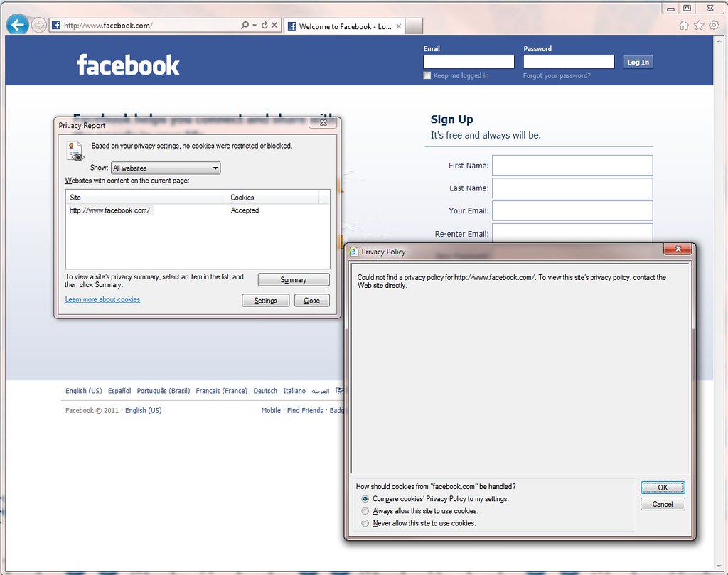Click the browser Forward arrow button
This screenshot has height=575, width=728.
(x=40, y=25)
